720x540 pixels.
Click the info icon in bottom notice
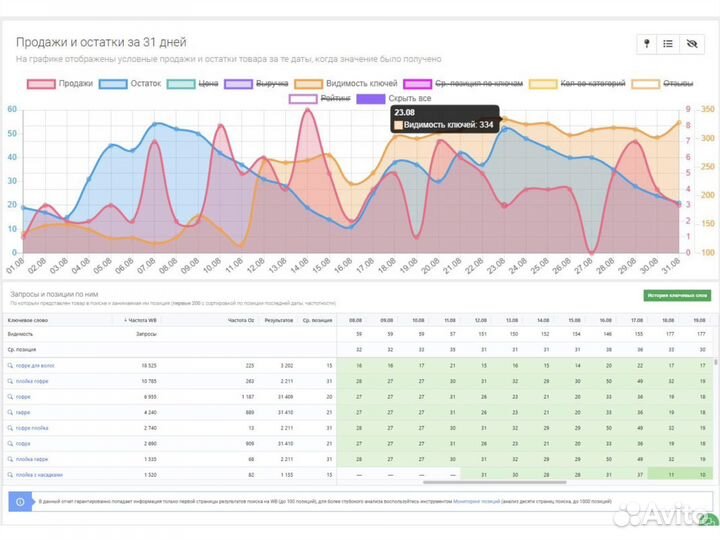coord(15,498)
